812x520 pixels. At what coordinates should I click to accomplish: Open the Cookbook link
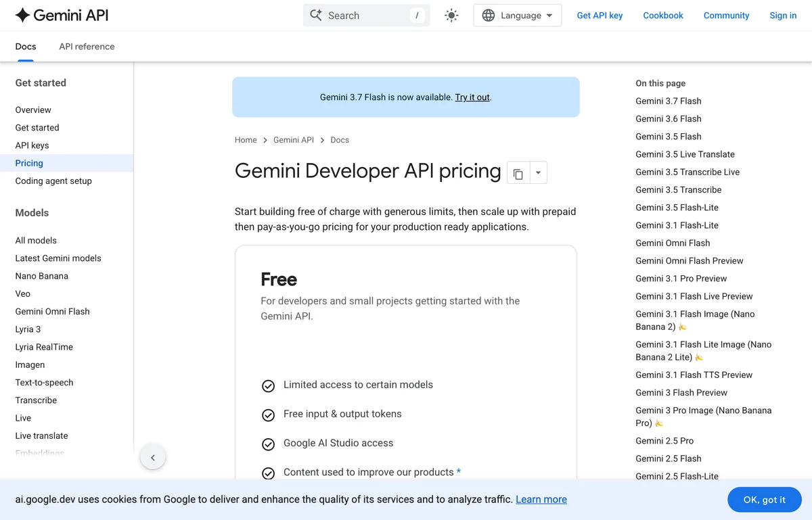[663, 16]
